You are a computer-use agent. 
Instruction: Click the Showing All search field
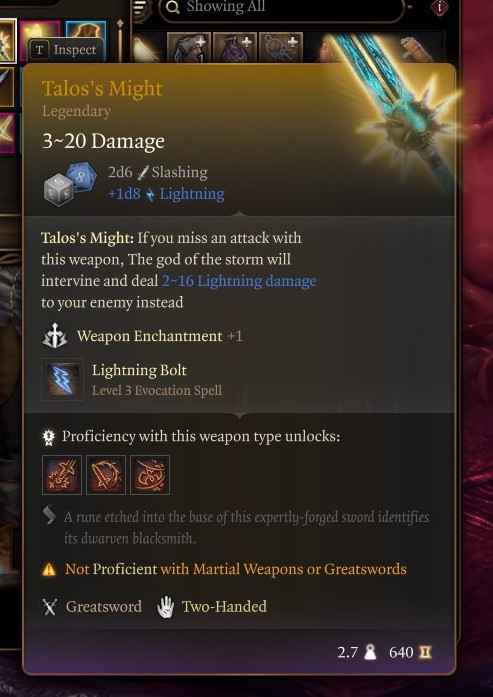pyautogui.click(x=281, y=8)
